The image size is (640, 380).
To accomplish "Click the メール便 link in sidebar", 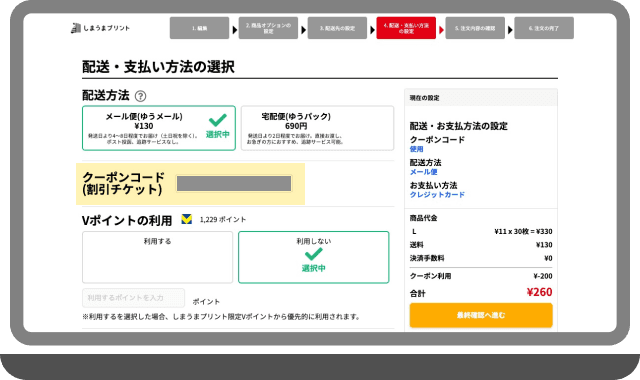I will tap(423, 172).
